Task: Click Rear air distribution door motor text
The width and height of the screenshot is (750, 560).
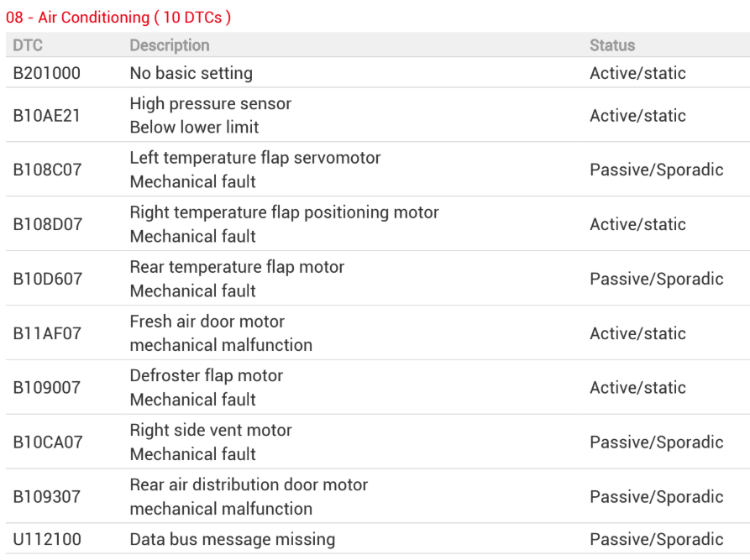Action: (x=249, y=485)
